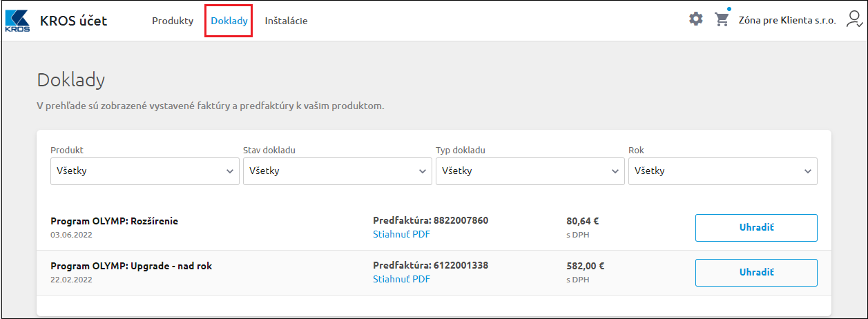Click the Zóna pre Klienta s.r.o. account name
Image resolution: width=868 pixels, height=319 pixels.
(787, 20)
